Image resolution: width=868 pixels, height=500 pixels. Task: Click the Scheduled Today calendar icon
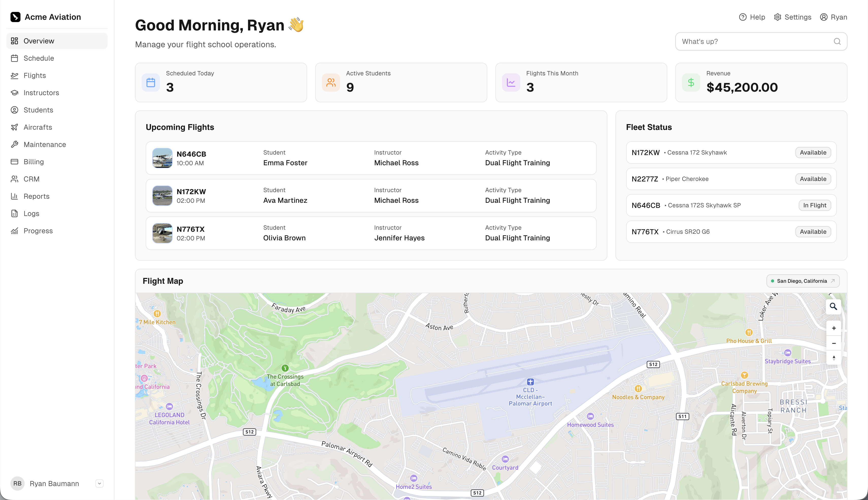pos(151,82)
